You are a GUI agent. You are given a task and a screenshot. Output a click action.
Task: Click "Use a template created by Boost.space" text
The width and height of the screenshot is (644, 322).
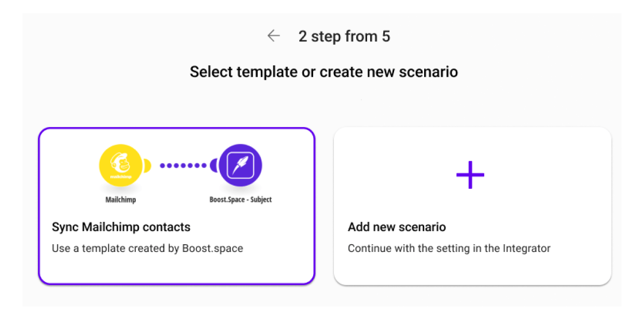coord(147,248)
